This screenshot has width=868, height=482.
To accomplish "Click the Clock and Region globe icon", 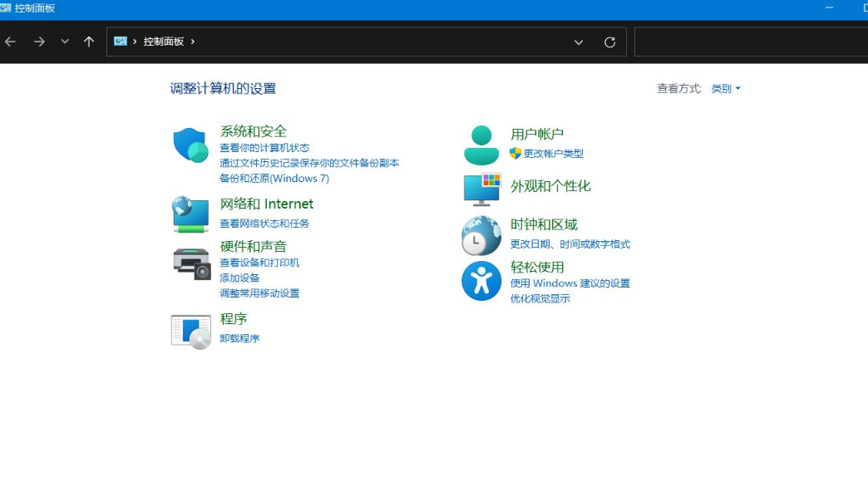I will [x=481, y=235].
